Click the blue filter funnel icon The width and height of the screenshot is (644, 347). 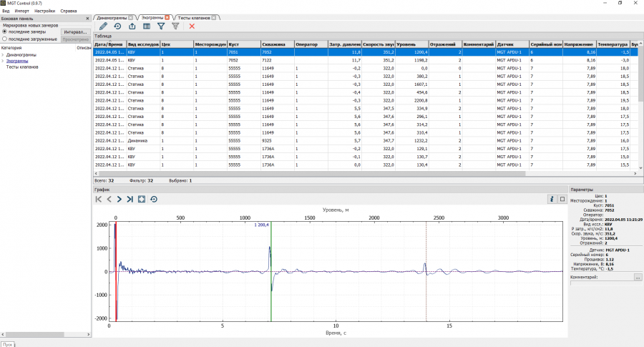161,26
